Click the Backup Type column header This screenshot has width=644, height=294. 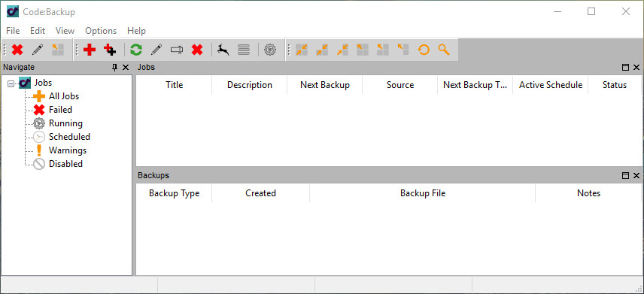[174, 193]
